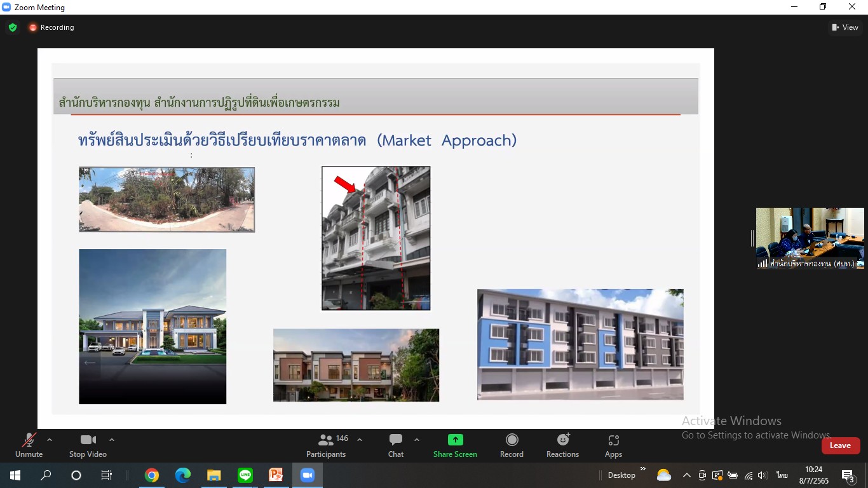Open video options arrow next to Stop Video
Image resolution: width=868 pixels, height=488 pixels.
(x=112, y=440)
